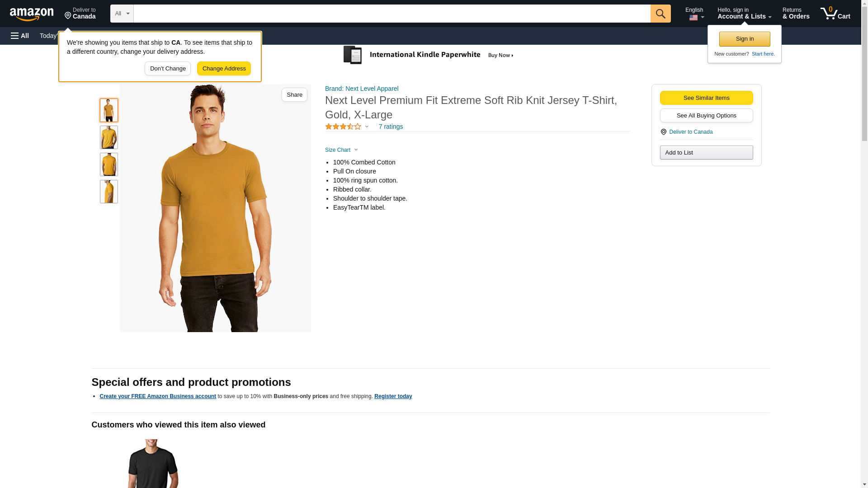This screenshot has height=488, width=868.
Task: Open the English language flag selector
Action: click(x=694, y=14)
